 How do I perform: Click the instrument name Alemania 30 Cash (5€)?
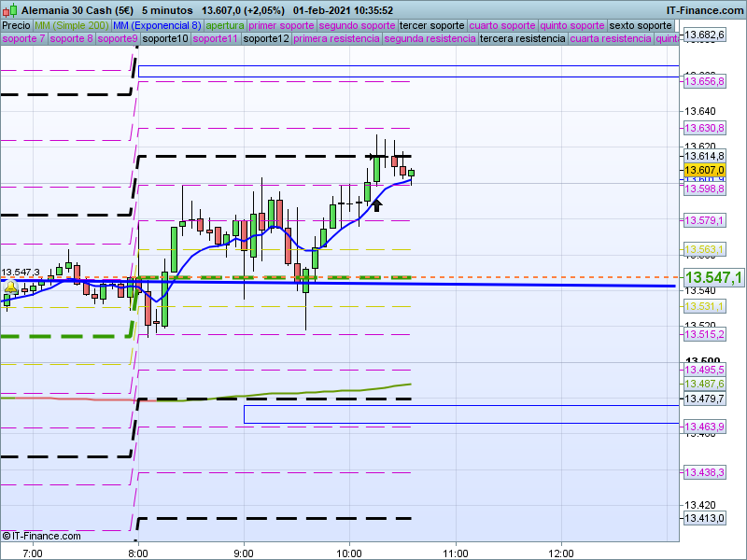[x=78, y=10]
